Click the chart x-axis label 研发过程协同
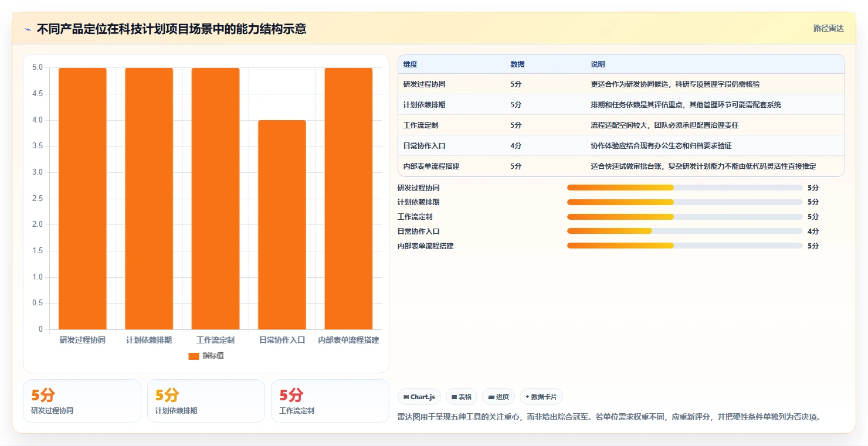Viewport: 868px width, 446px height. coord(83,340)
